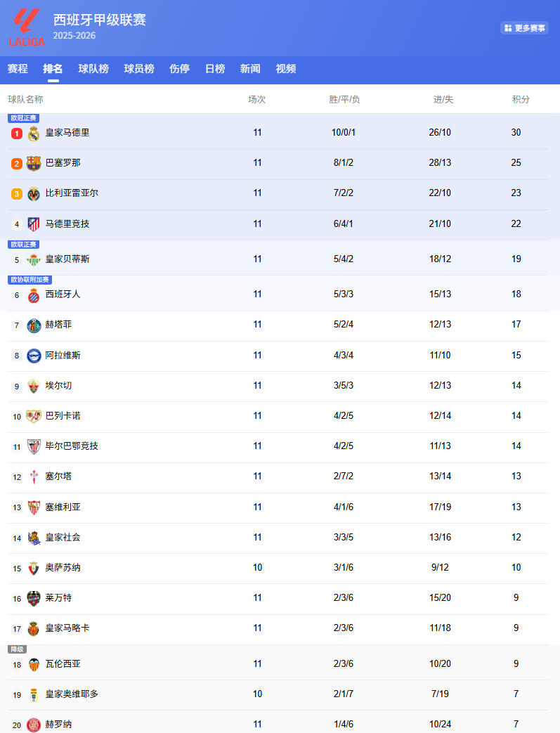
Task: Click the Espanyol club crest
Action: 34,295
